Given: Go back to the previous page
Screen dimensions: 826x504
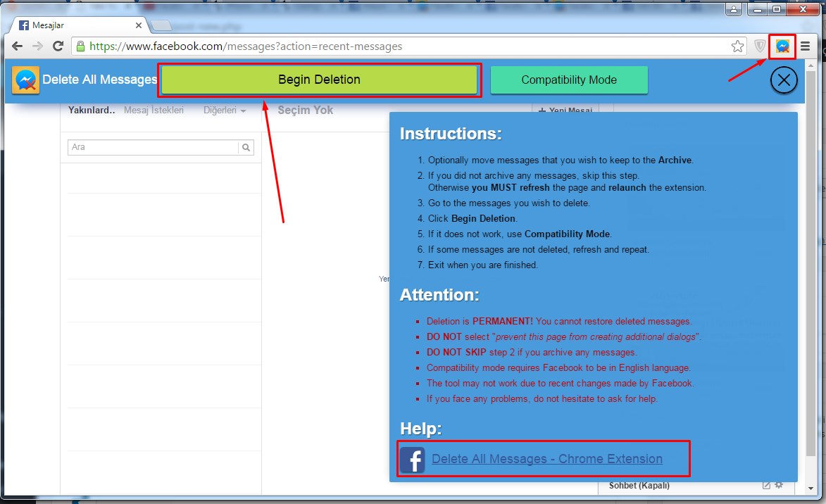Looking at the screenshot, I should pyautogui.click(x=18, y=46).
